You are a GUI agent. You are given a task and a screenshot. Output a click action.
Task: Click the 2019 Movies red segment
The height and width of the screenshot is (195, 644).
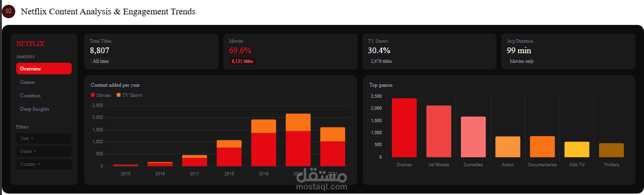(x=263, y=149)
